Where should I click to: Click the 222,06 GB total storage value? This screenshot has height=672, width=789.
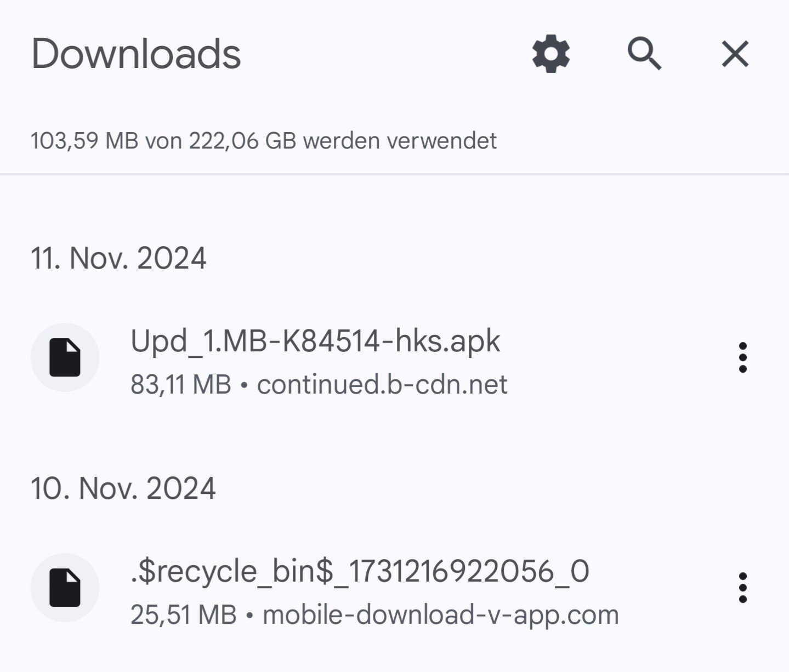point(242,141)
